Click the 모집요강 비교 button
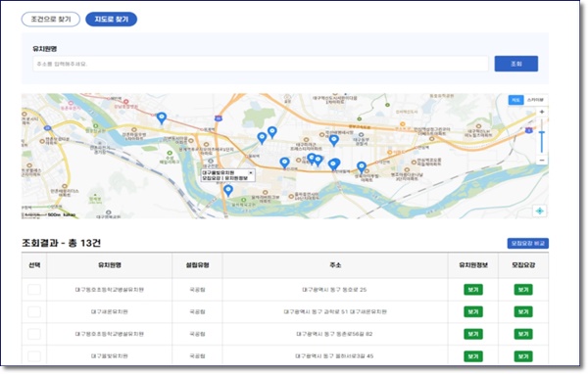Image resolution: width=588 pixels, height=374 pixels. coord(527,243)
